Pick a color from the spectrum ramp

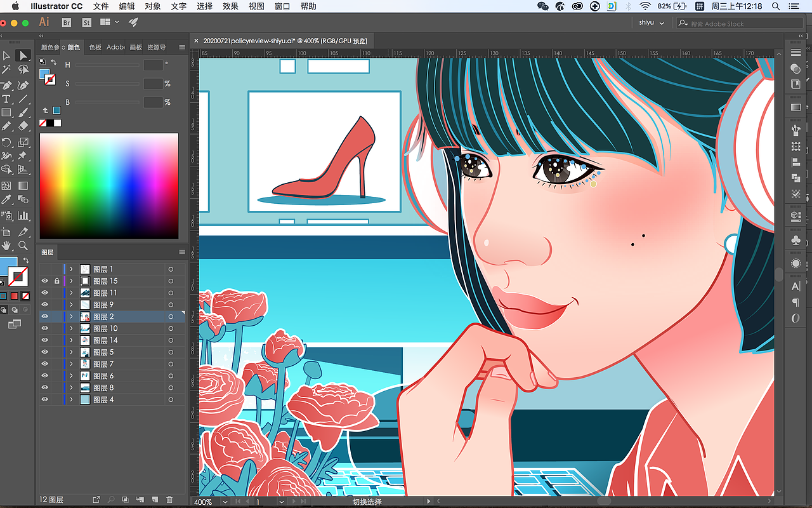click(109, 186)
